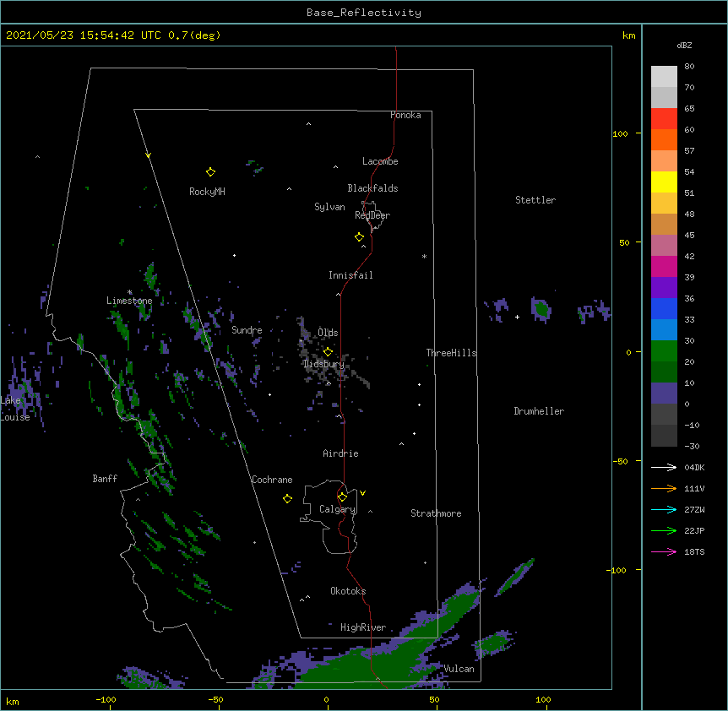Click the Okotoks label
The image size is (728, 711).
tap(348, 591)
